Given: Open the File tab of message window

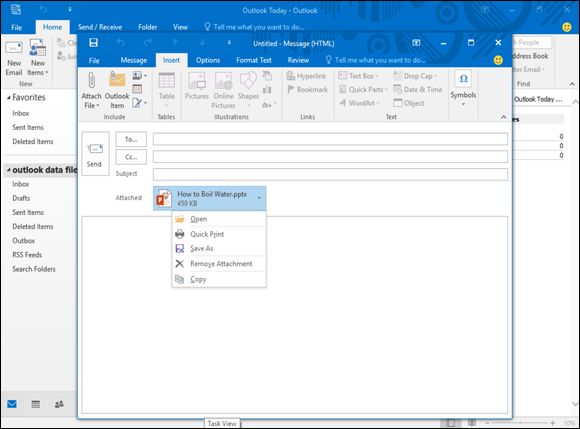Looking at the screenshot, I should tap(94, 60).
